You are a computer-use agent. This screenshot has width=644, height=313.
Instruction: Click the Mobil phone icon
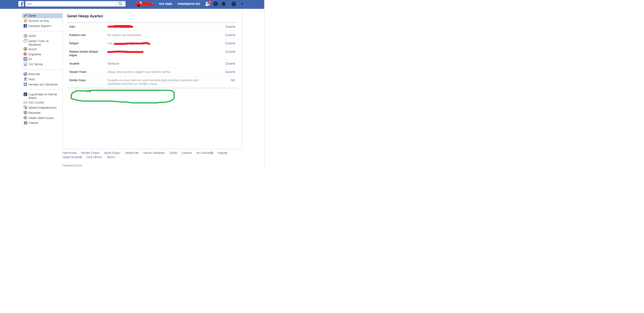click(x=25, y=79)
